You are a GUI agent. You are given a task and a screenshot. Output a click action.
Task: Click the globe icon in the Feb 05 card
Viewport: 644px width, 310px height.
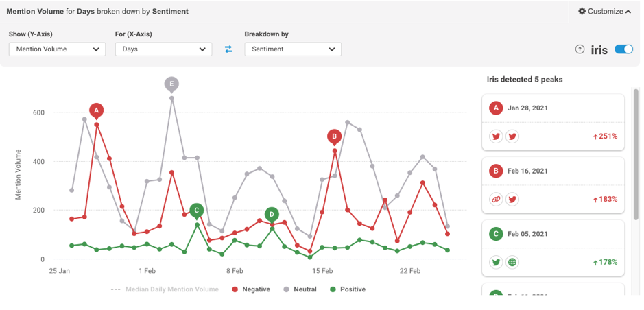tap(512, 262)
